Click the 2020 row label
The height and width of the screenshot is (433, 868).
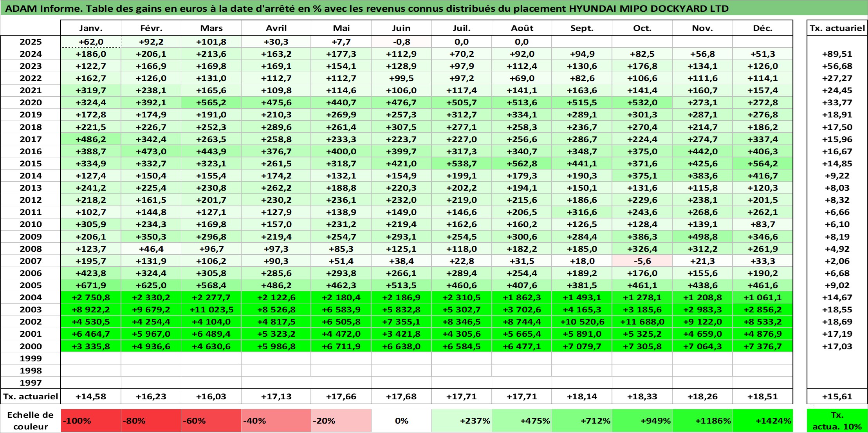31,103
